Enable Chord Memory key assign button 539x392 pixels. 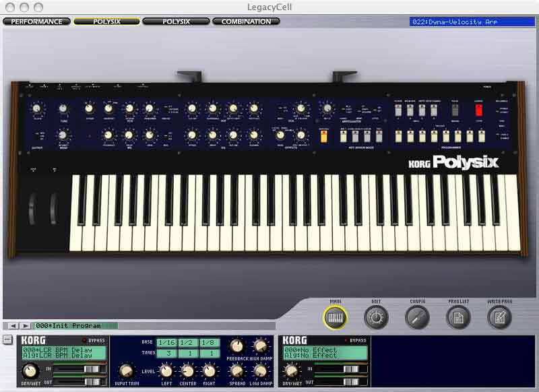(x=355, y=137)
